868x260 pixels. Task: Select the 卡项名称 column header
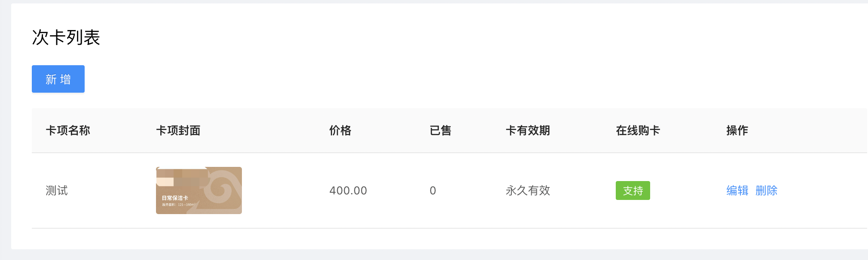pyautogui.click(x=68, y=130)
